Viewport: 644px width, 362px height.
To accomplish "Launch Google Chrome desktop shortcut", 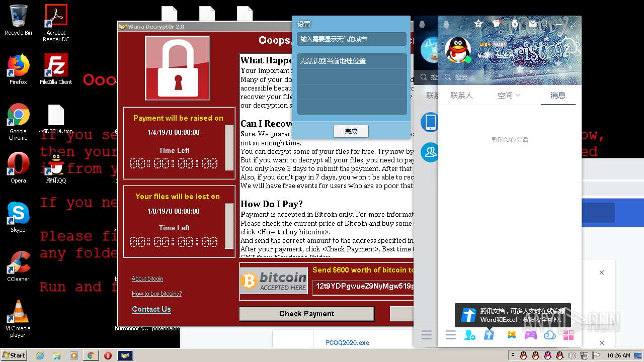I will coord(18,122).
